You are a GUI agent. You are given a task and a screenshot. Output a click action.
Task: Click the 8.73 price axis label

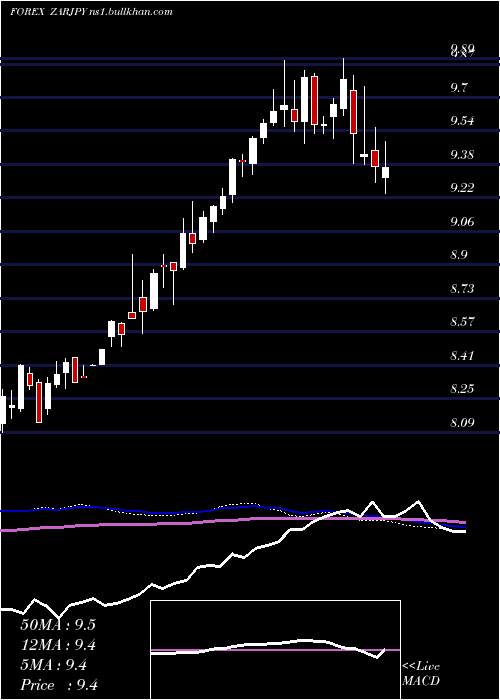pos(462,289)
